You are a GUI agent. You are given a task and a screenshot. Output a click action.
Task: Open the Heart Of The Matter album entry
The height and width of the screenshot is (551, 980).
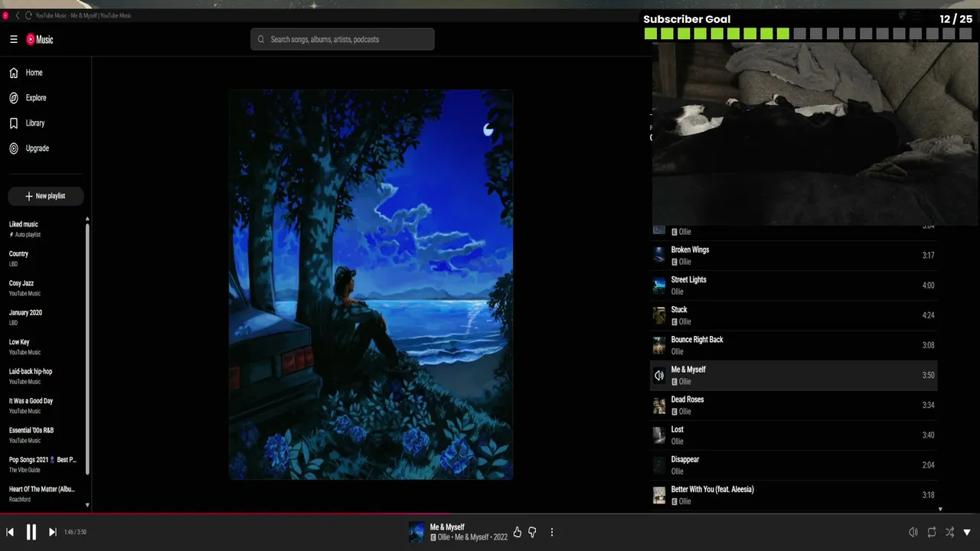43,494
